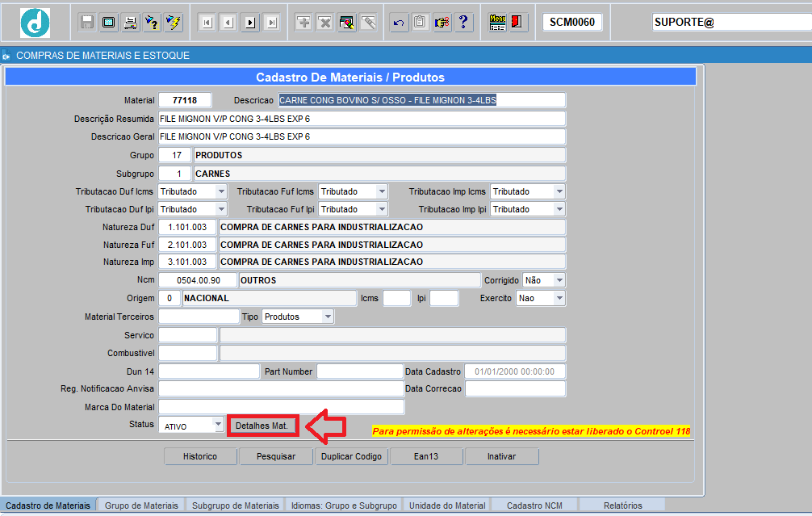Go to last record arrow icon

[x=272, y=23]
